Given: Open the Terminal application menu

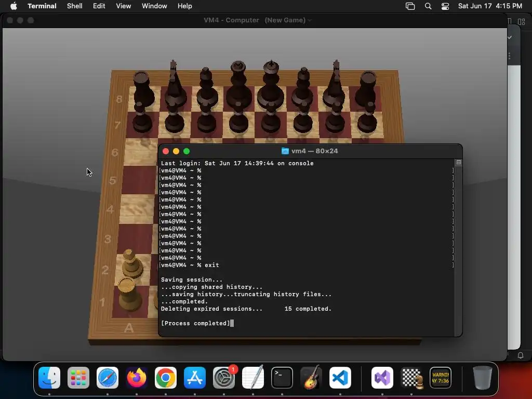Looking at the screenshot, I should [42, 6].
